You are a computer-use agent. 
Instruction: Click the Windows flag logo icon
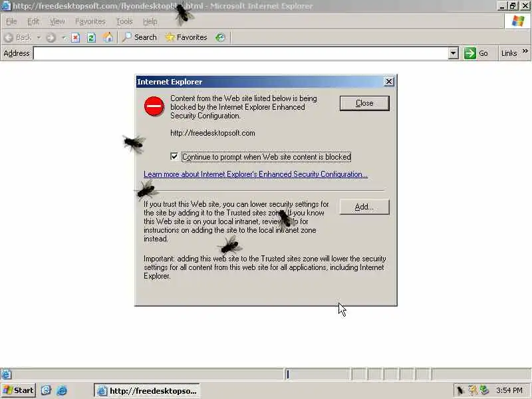(518, 21)
